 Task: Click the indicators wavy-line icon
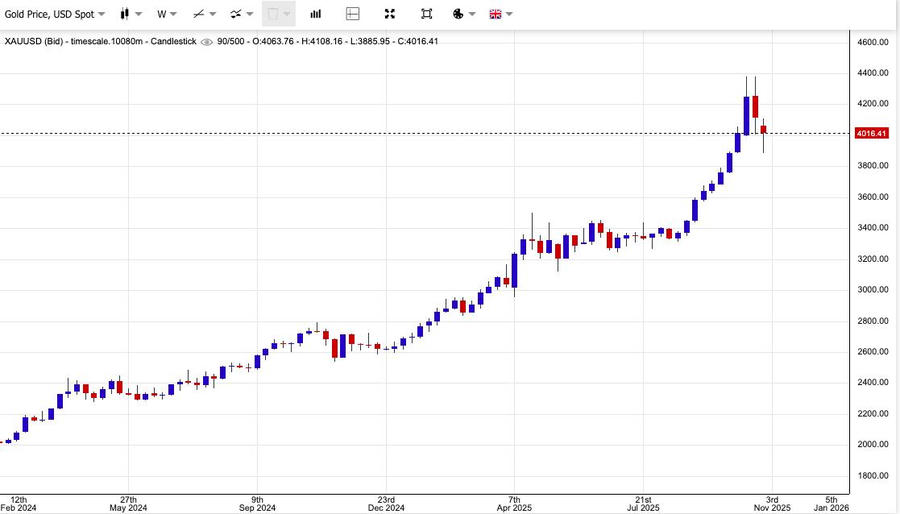[236, 14]
